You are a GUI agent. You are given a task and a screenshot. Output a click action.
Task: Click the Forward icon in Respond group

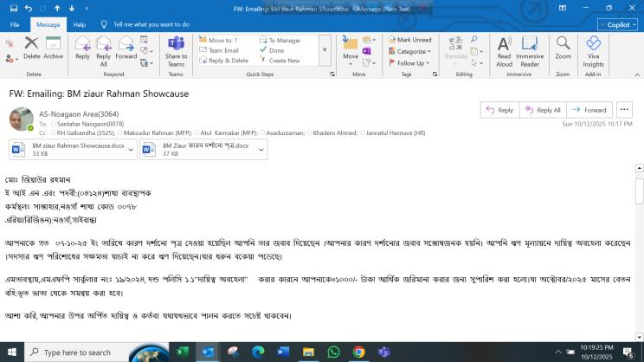point(126,46)
